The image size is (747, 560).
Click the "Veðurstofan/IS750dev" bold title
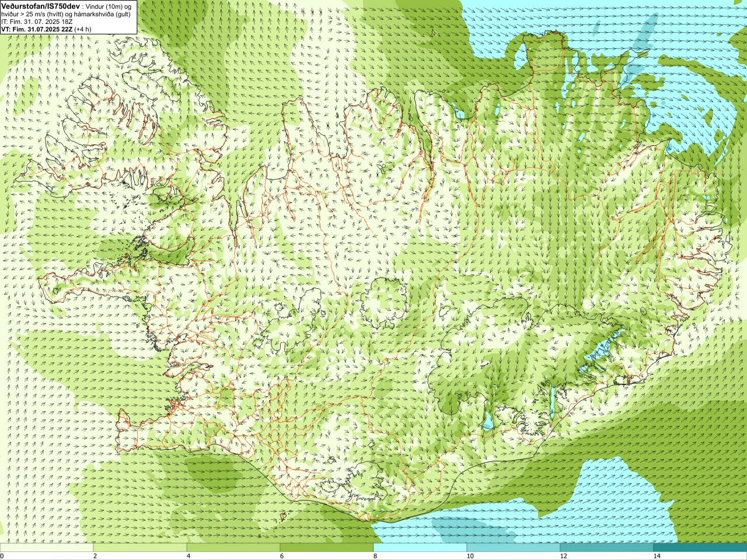point(41,5)
